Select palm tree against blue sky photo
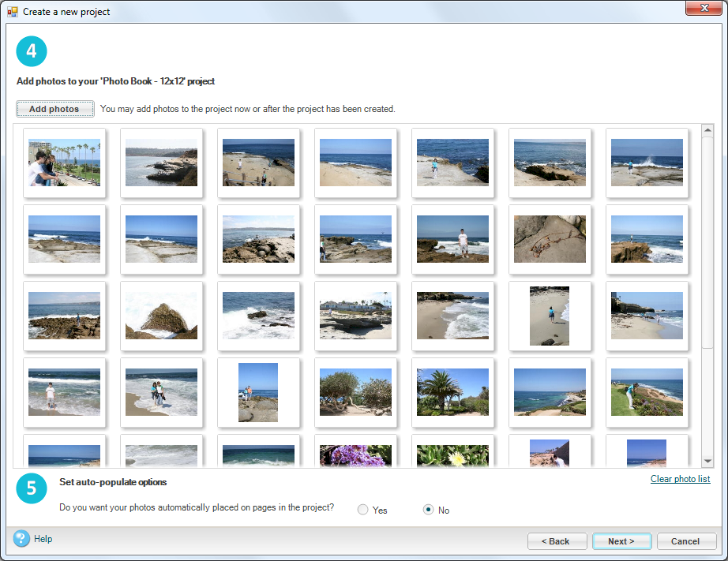 tap(452, 393)
